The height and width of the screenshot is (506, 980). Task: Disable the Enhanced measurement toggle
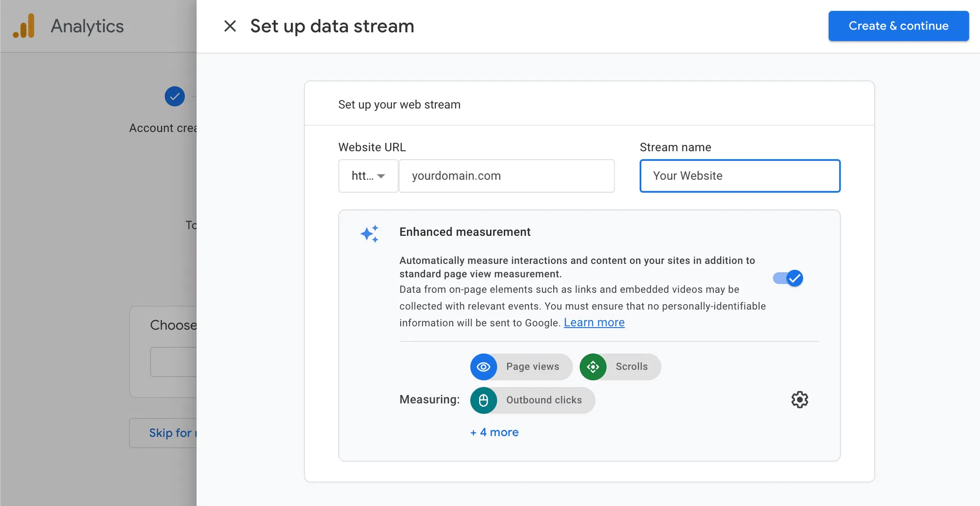(788, 278)
